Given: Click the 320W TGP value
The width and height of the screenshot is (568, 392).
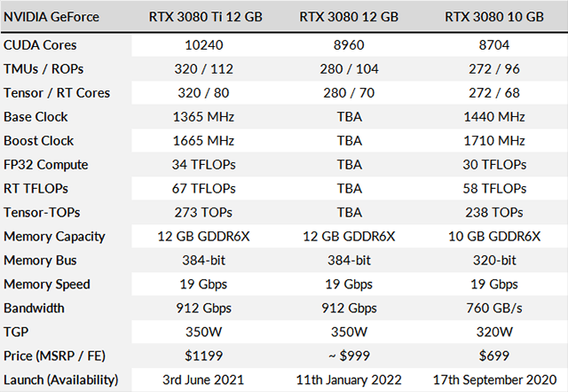Looking at the screenshot, I should (x=493, y=332).
